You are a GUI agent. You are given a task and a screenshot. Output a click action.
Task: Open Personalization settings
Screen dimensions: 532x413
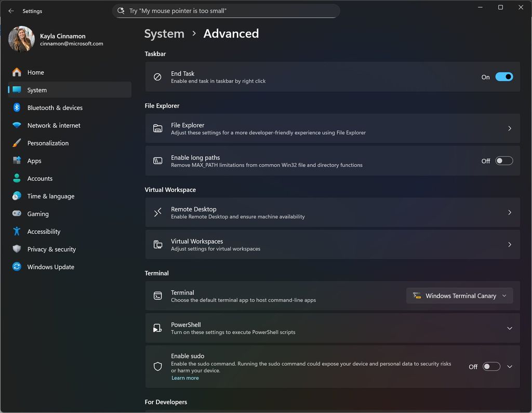(x=48, y=143)
